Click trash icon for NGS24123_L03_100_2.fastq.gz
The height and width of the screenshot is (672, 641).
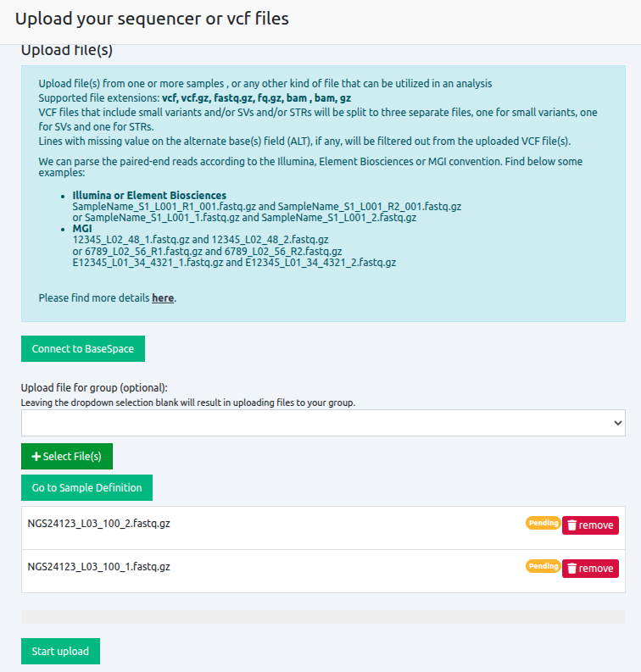pyautogui.click(x=572, y=525)
